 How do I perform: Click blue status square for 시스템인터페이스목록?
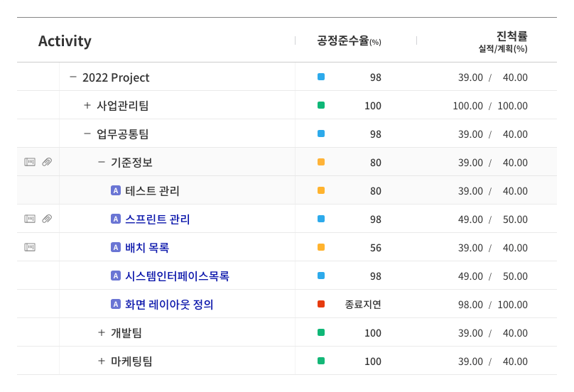tap(321, 276)
